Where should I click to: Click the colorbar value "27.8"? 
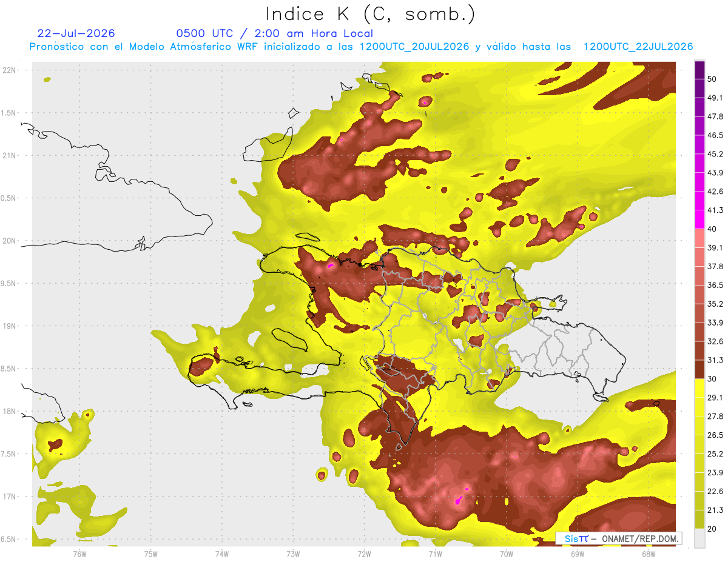715,416
